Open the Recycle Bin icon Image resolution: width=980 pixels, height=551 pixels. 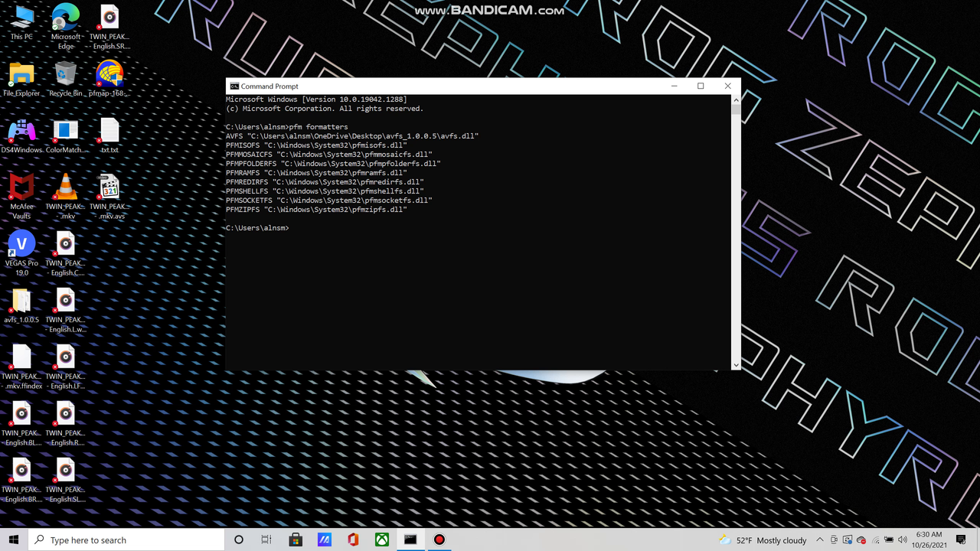66,80
